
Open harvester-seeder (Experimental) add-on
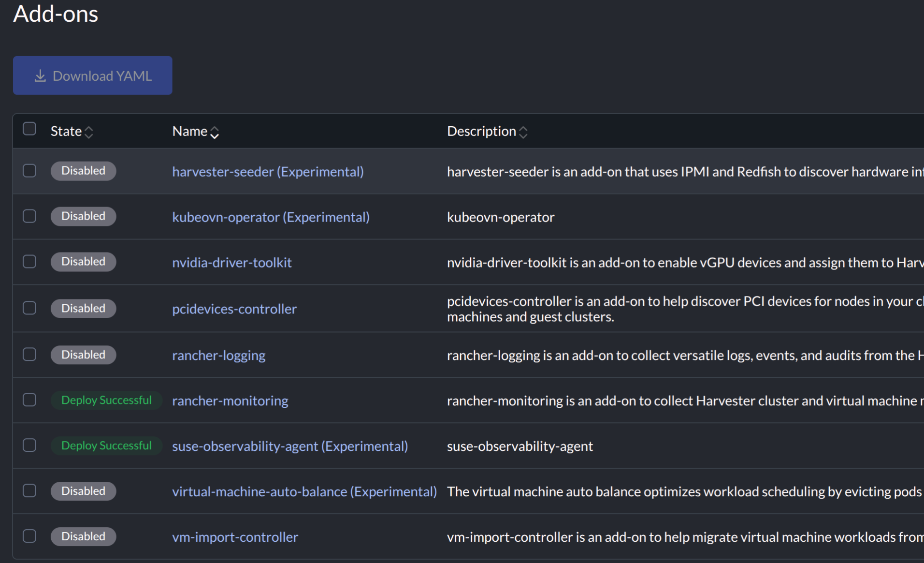click(268, 172)
